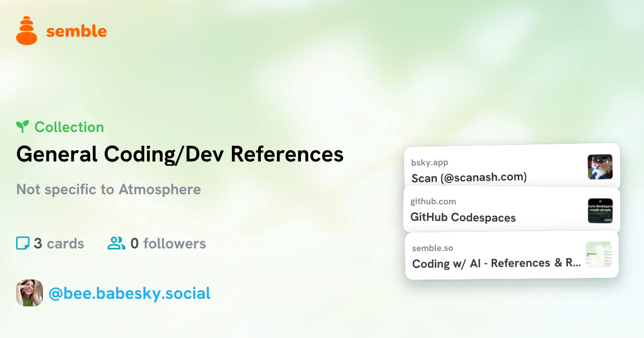Screen dimensions: 644x338
Task: Click the cards note icon beside 3 cards
Action: [x=23, y=244]
